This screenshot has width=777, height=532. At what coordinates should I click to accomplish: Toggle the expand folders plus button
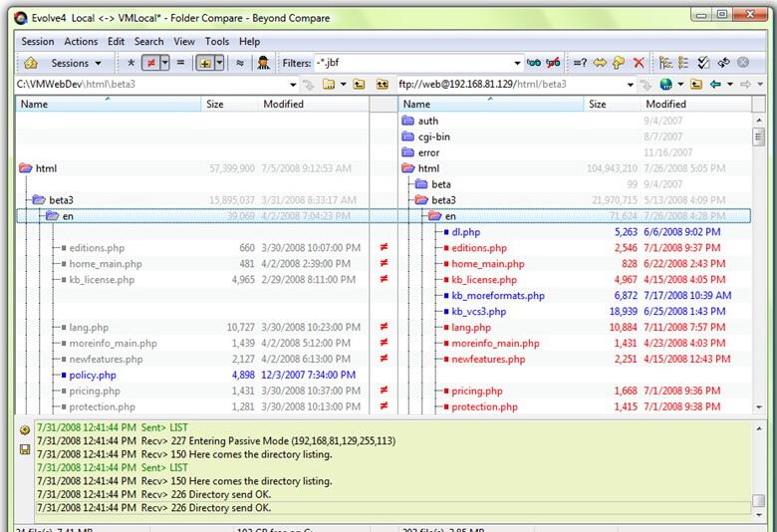click(x=205, y=63)
